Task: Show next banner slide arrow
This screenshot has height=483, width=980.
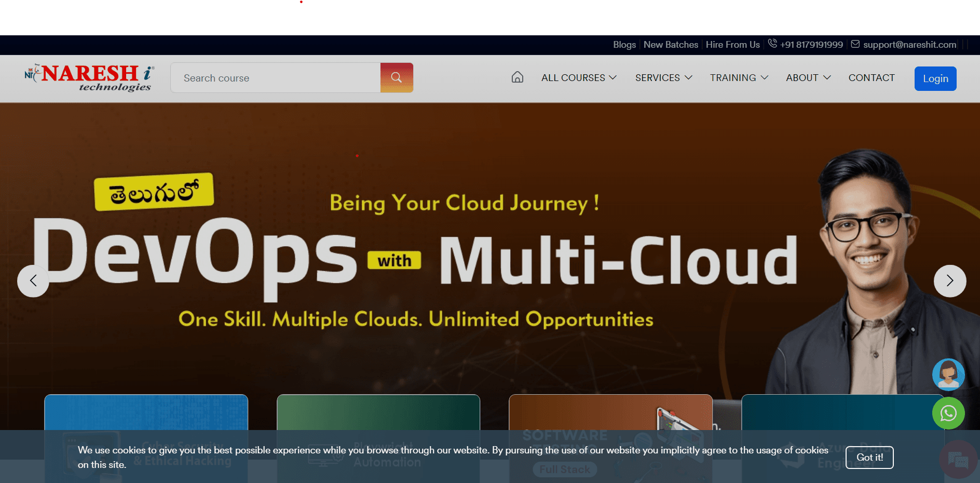Action: point(949,281)
